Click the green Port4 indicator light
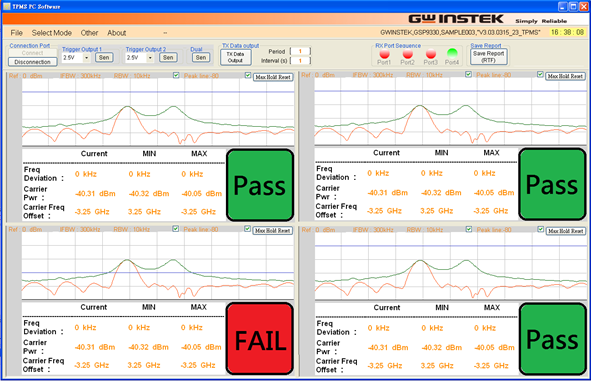 click(x=452, y=53)
